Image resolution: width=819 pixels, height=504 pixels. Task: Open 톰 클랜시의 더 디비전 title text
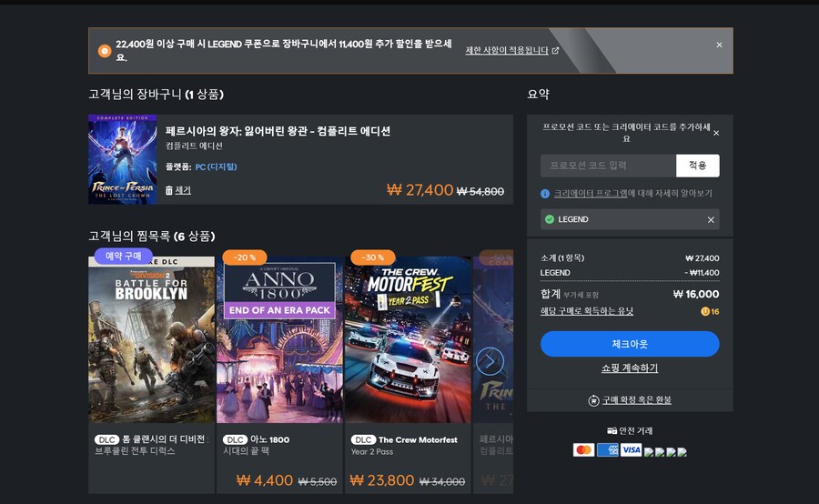pyautogui.click(x=165, y=439)
